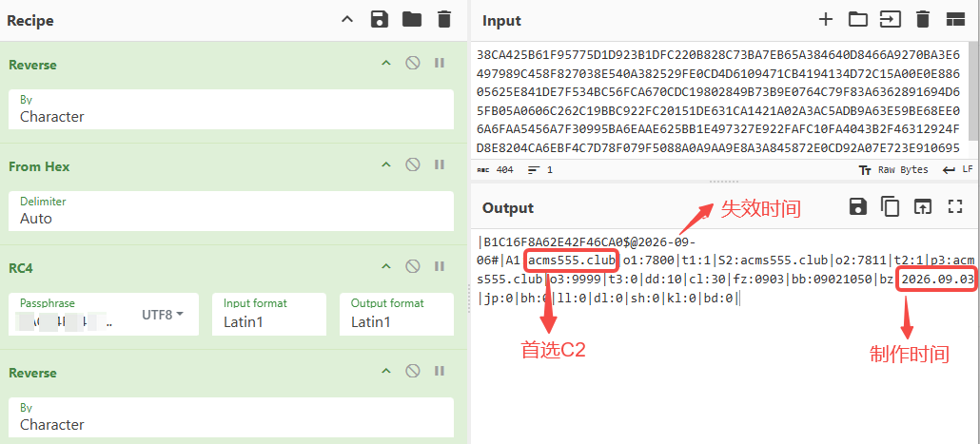Set breakpoint on last Reverse operation
This screenshot has height=444, width=980.
440,370
